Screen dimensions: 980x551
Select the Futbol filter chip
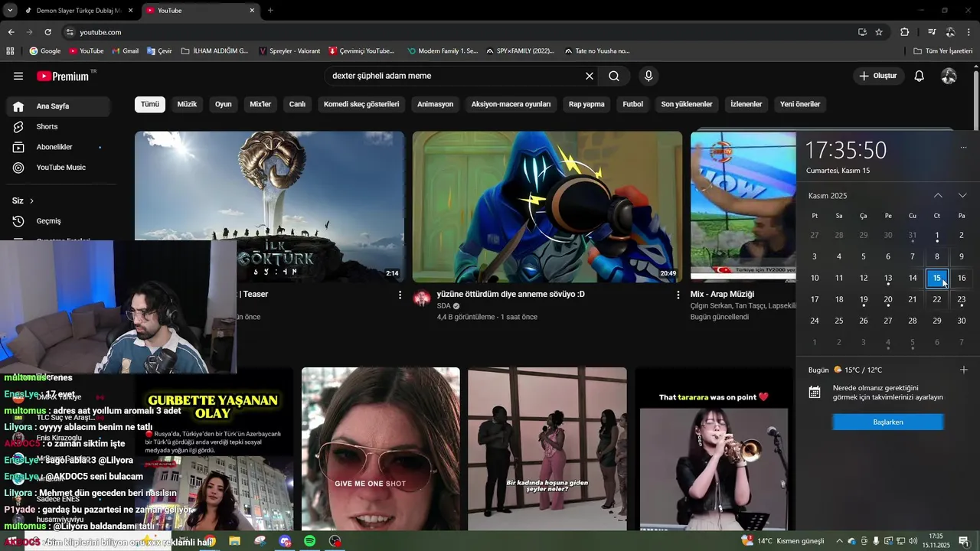[632, 104]
